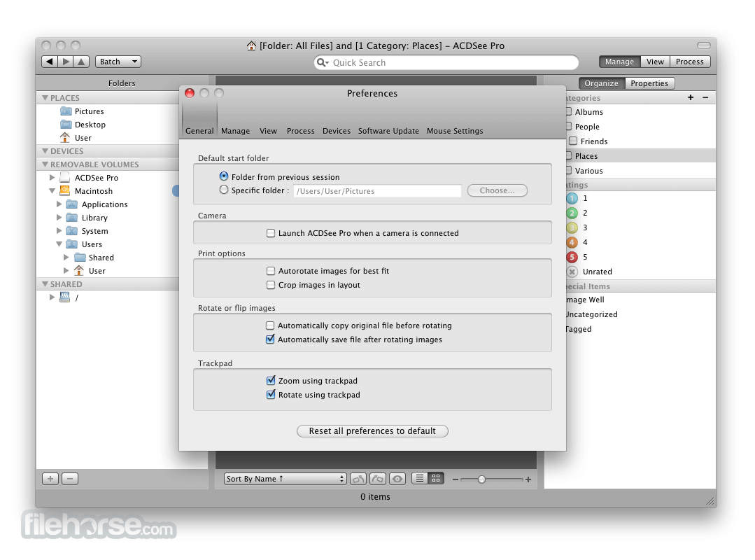Switch to list view icon
This screenshot has width=755, height=560.
pyautogui.click(x=420, y=479)
